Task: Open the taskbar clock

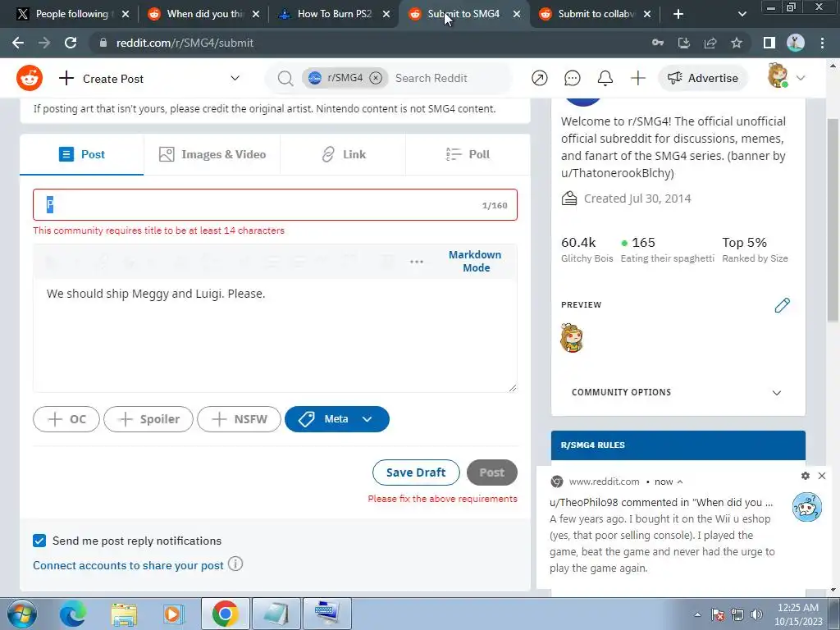Action: coord(798,614)
